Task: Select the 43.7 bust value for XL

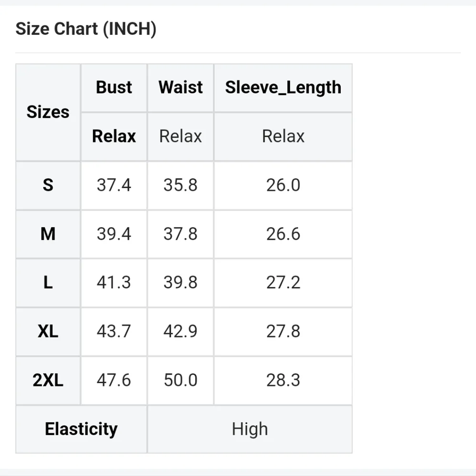Action: tap(114, 331)
